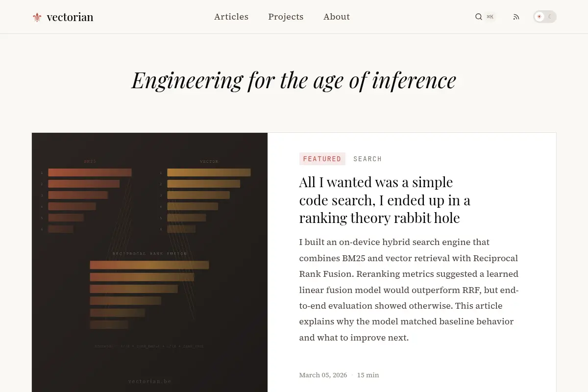The height and width of the screenshot is (392, 588).
Task: Navigate to the About page
Action: (337, 17)
